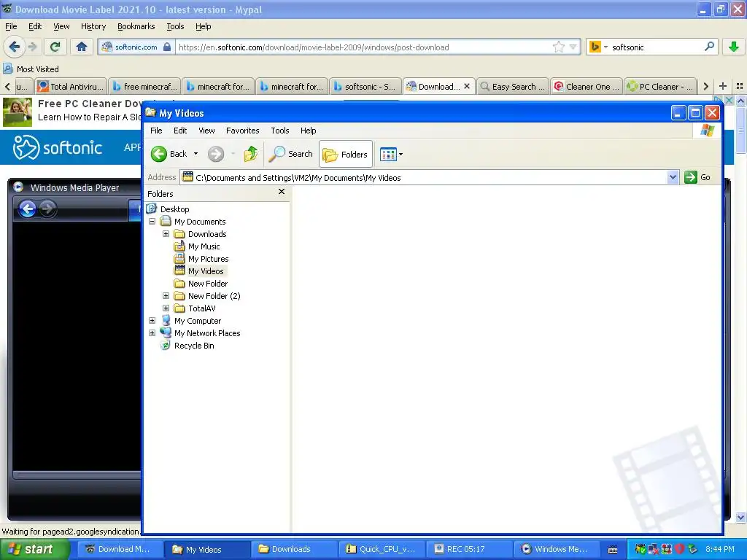The image size is (747, 560).
Task: Open Search in the My Videos window
Action: point(290,154)
